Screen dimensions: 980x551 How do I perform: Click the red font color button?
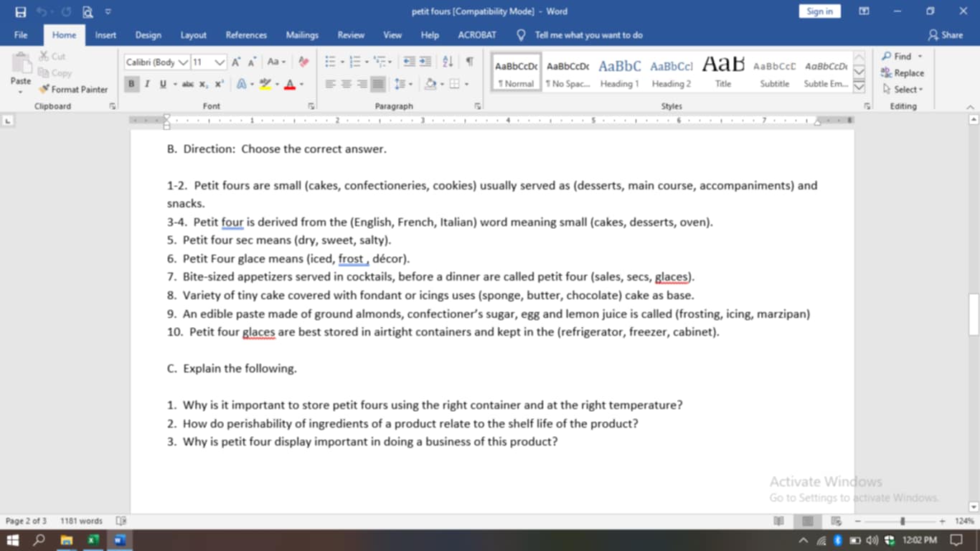pyautogui.click(x=290, y=84)
